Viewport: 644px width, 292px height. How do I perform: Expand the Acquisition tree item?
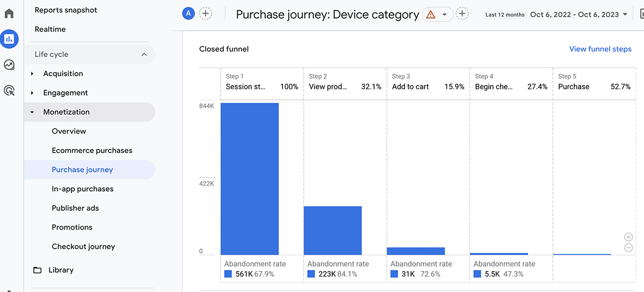32,74
